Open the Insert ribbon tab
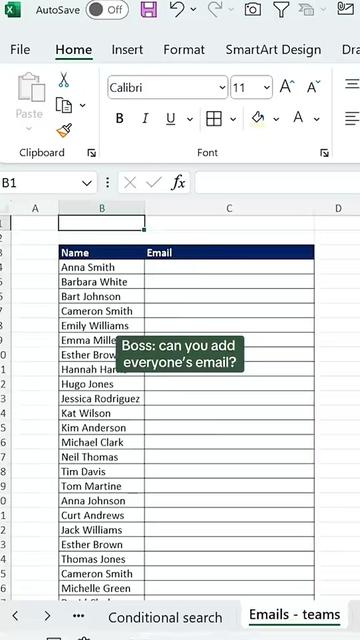The width and height of the screenshot is (360, 640). click(x=127, y=50)
